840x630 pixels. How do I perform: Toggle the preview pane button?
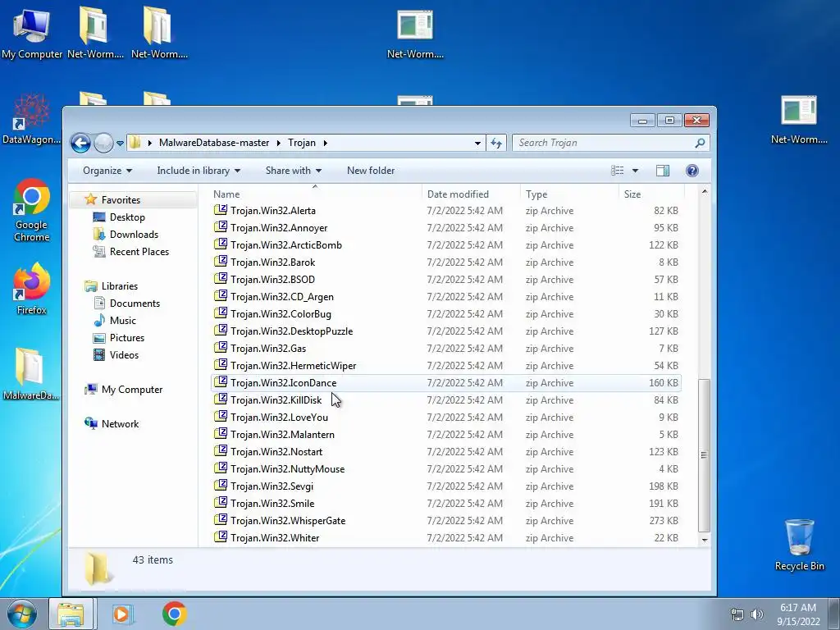coord(663,171)
